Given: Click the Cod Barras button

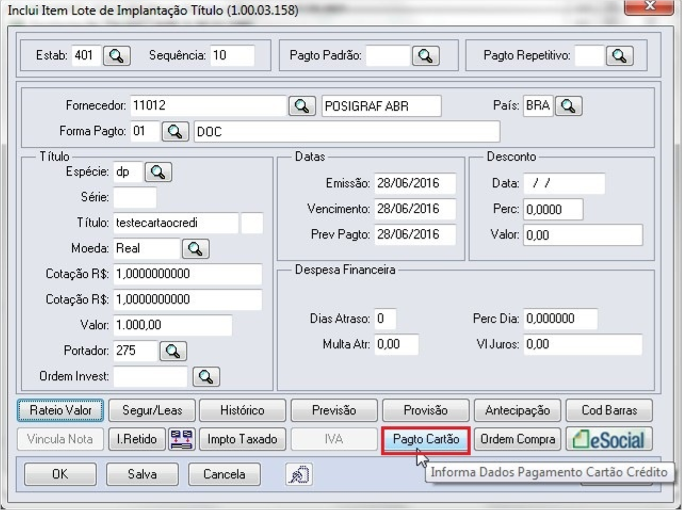Looking at the screenshot, I should click(x=609, y=410).
